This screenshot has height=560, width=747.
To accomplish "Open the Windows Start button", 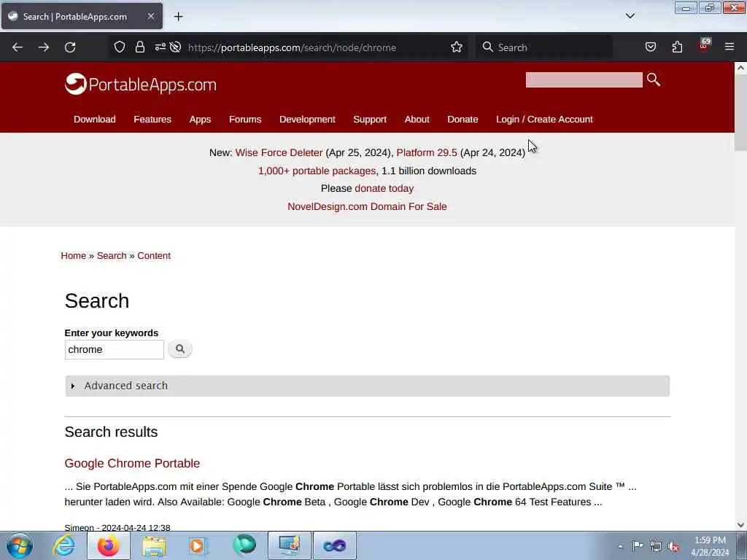I will [x=20, y=545].
